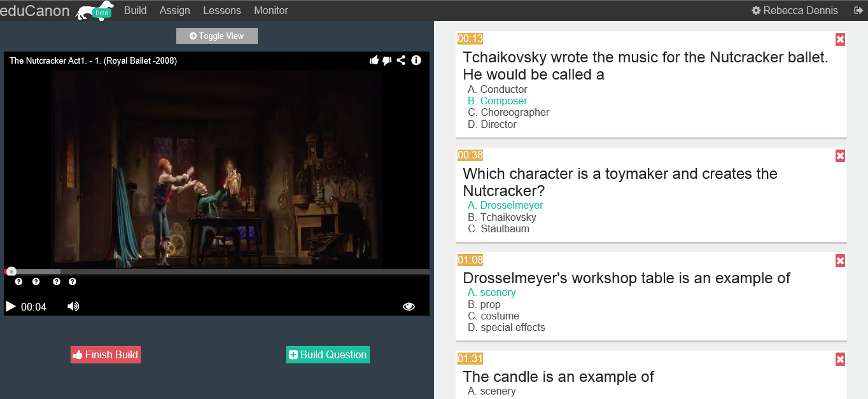Screen dimensions: 868x399
Task: Delete the 01:31 candle question
Action: coord(840,360)
